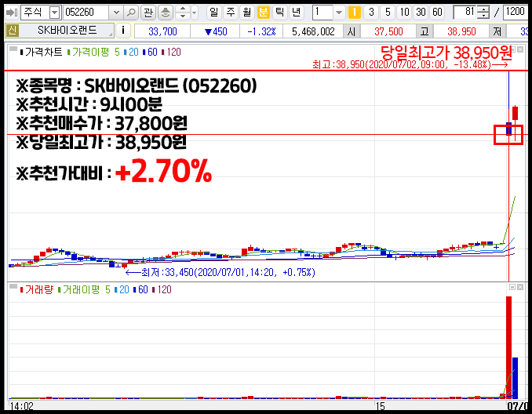Click the round icon next to 관
Image resolution: width=532 pixels, height=414 pixels.
click(x=166, y=13)
